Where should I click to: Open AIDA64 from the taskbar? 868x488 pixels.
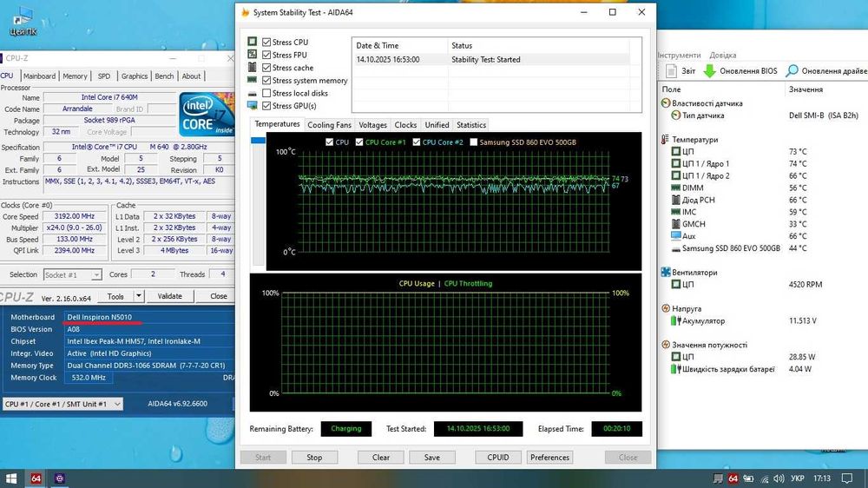[36, 478]
